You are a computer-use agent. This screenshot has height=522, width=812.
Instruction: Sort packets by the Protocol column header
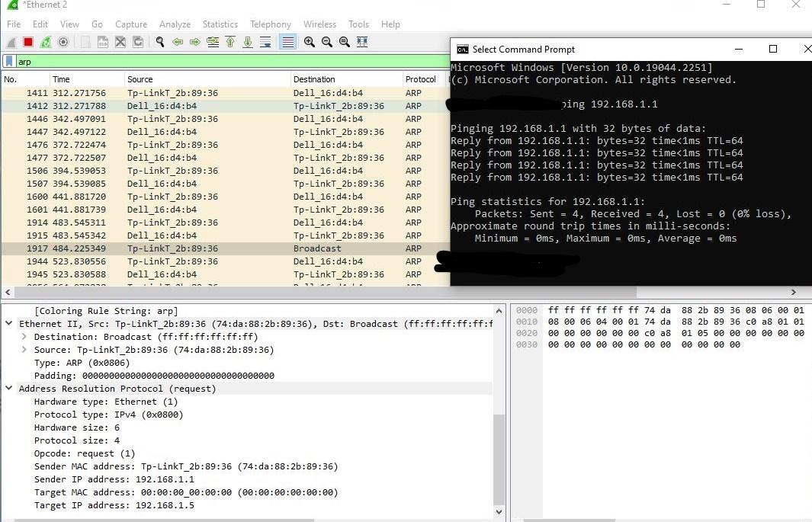tap(424, 79)
